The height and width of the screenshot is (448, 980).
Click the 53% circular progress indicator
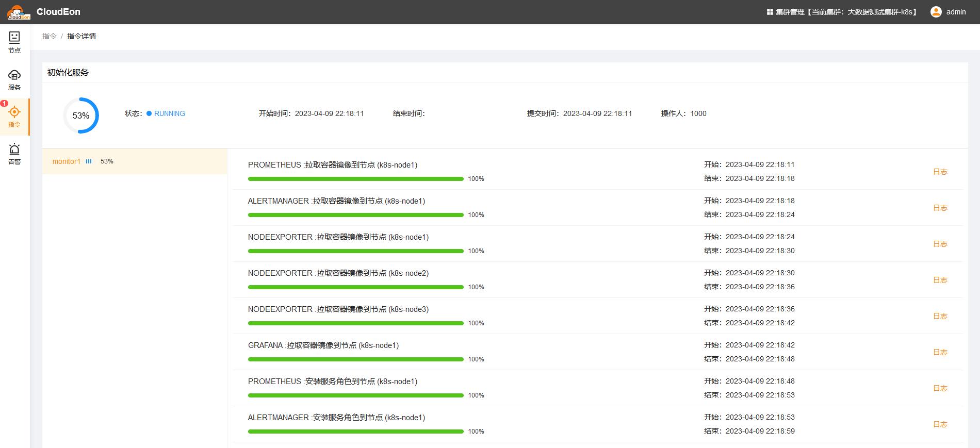(x=81, y=115)
